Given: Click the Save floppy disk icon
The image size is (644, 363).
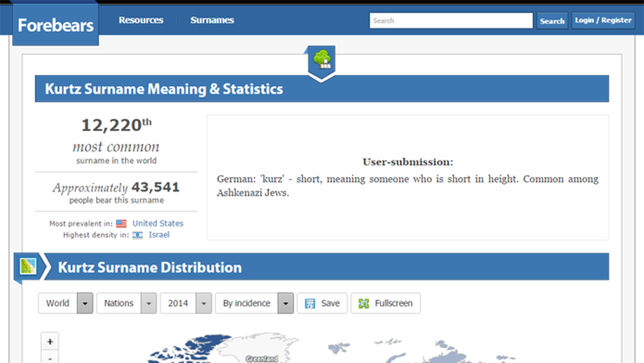Looking at the screenshot, I should [x=310, y=303].
